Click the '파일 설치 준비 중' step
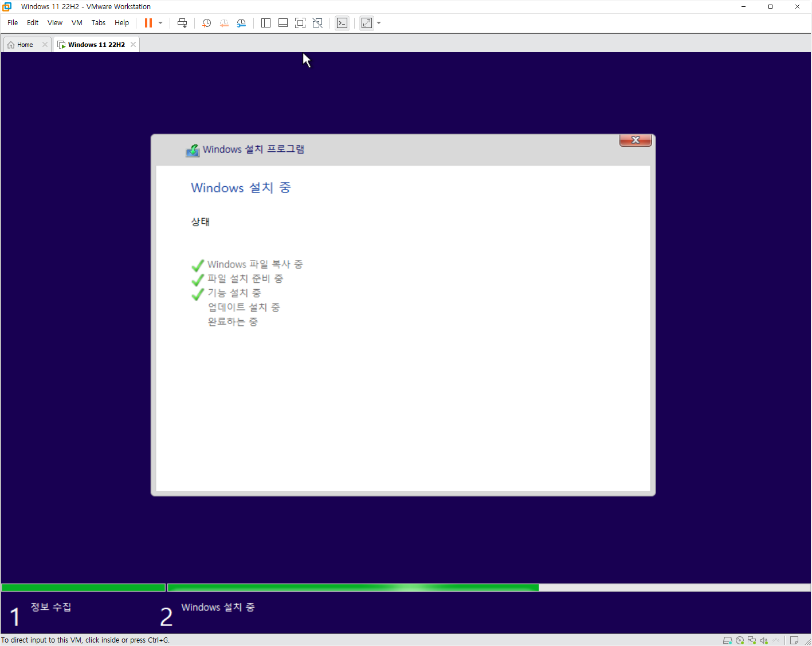 coord(245,279)
